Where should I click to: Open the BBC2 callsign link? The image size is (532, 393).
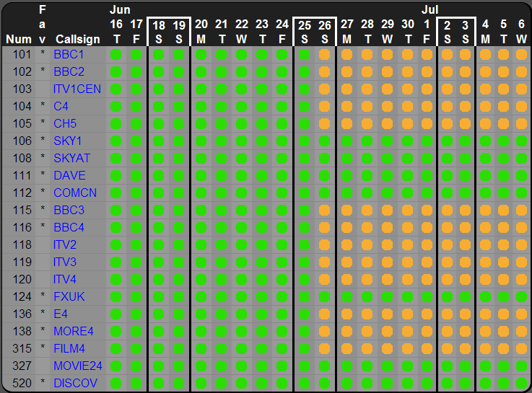coord(69,72)
